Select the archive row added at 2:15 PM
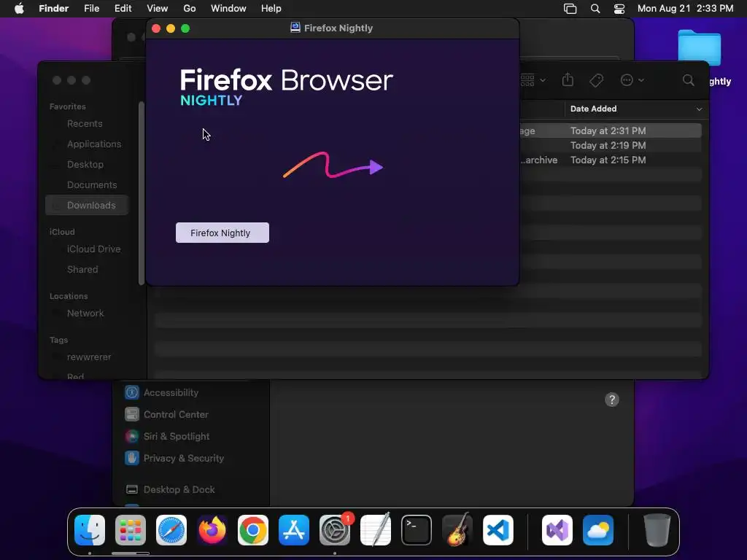Viewport: 747px width, 560px height. (x=611, y=160)
